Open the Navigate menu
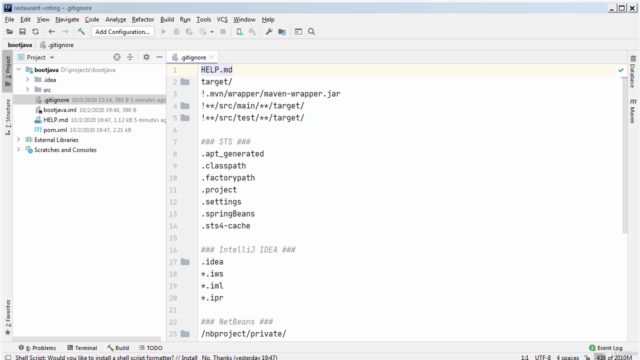This screenshot has height=360, width=640. tap(67, 20)
